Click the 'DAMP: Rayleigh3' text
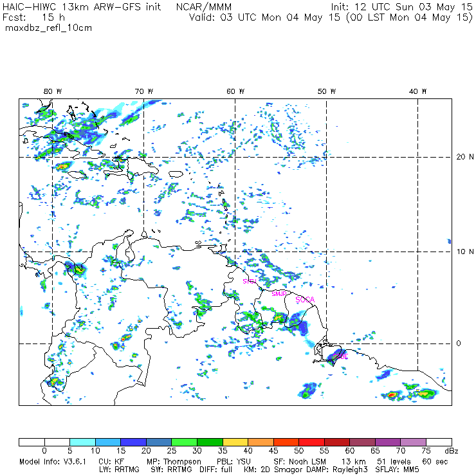 click(x=337, y=470)
